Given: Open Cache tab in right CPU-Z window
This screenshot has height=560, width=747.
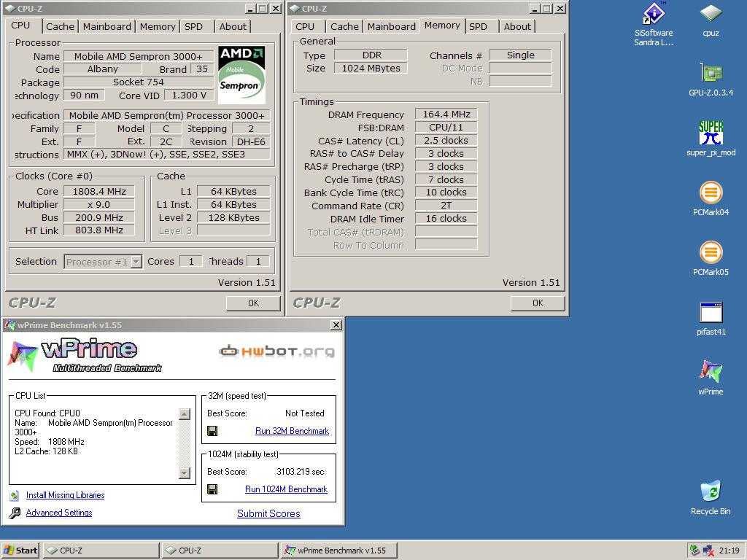Looking at the screenshot, I should 344,27.
